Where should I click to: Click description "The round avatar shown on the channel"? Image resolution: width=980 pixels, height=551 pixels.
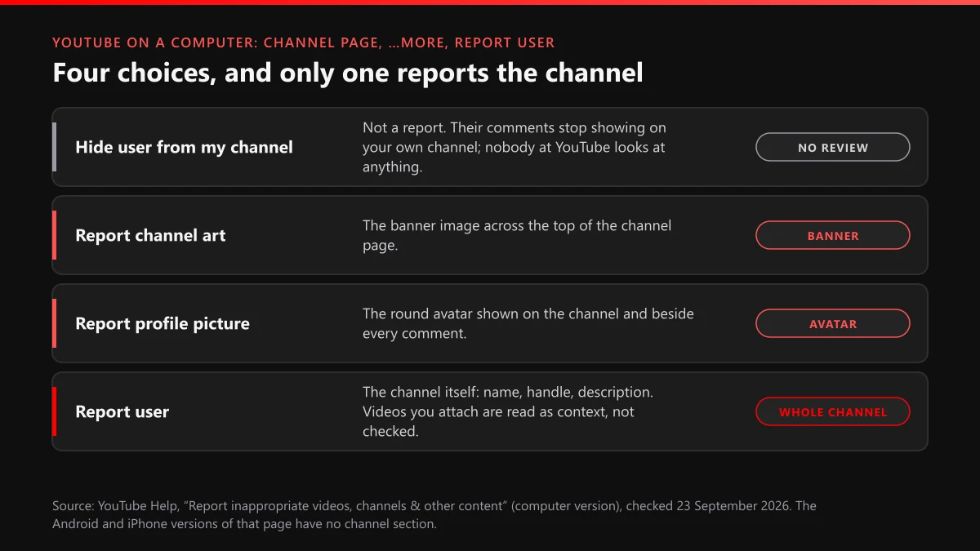click(x=528, y=324)
